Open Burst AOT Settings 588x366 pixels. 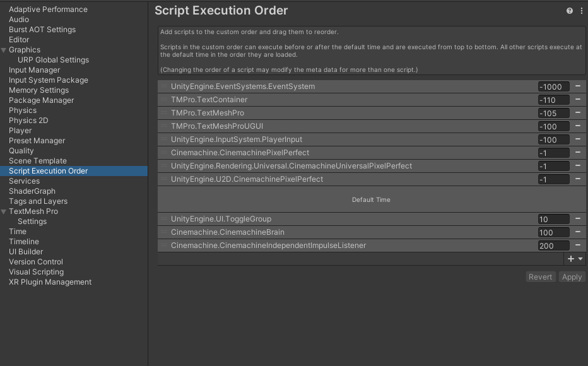[42, 30]
